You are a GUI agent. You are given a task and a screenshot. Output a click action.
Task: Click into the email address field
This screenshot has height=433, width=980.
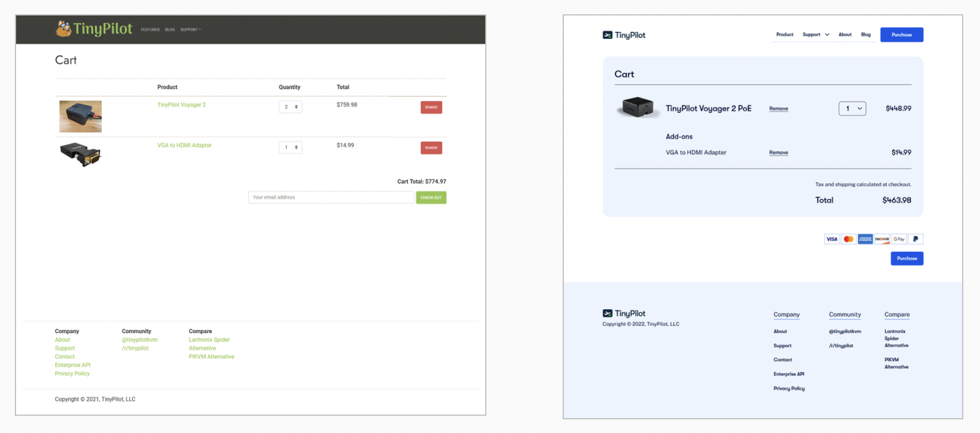pyautogui.click(x=331, y=197)
